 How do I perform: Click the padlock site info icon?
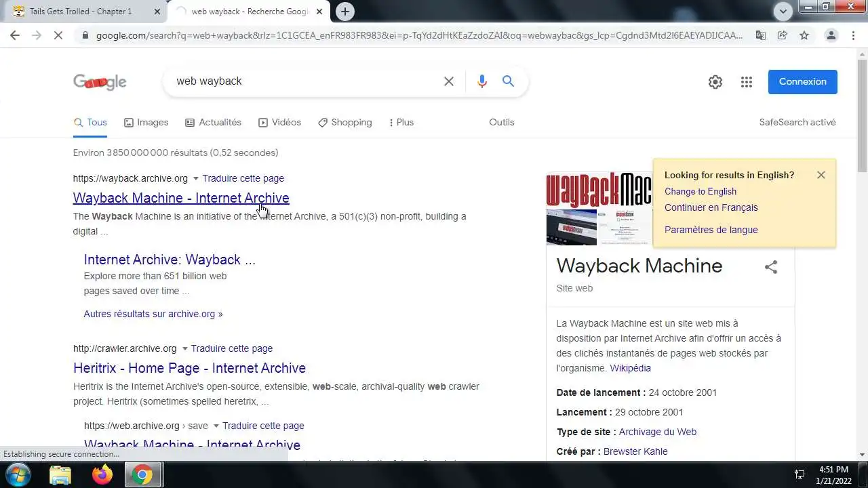tap(85, 35)
